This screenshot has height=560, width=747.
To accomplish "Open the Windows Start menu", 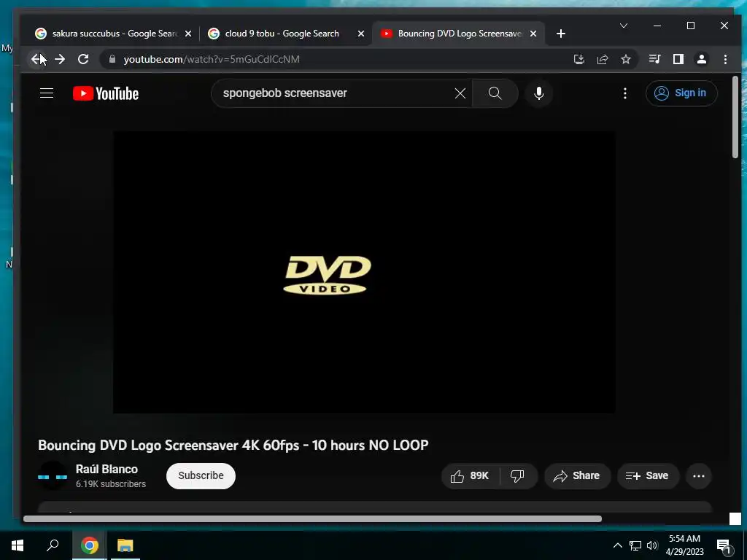I will point(18,545).
